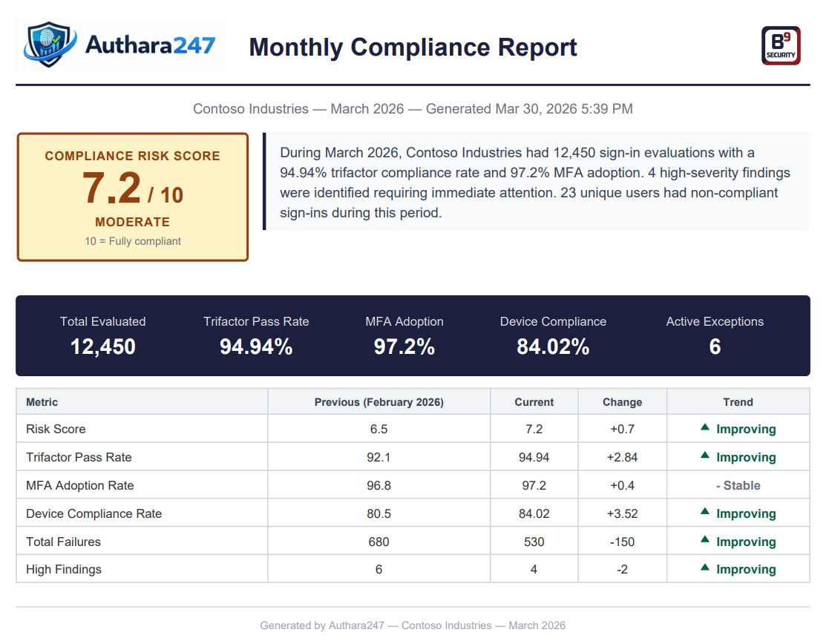Select the Monthly Compliance Report title
Viewport: 832px width, 644px height.
413,47
